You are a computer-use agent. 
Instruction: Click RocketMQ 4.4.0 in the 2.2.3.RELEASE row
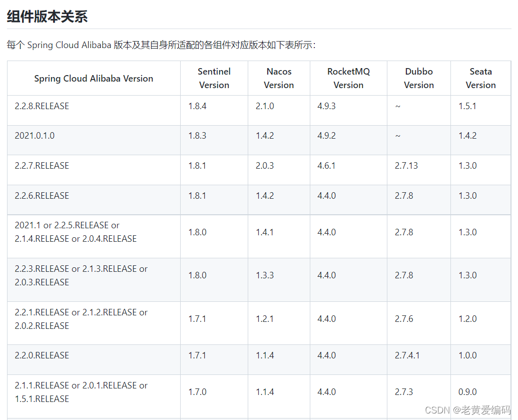(326, 275)
